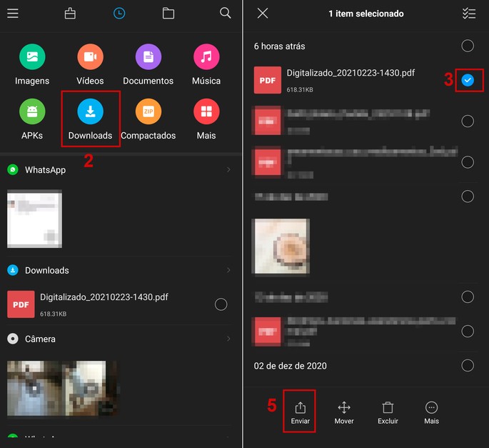Open the Downloads category icon
The width and height of the screenshot is (489, 448).
pyautogui.click(x=90, y=111)
